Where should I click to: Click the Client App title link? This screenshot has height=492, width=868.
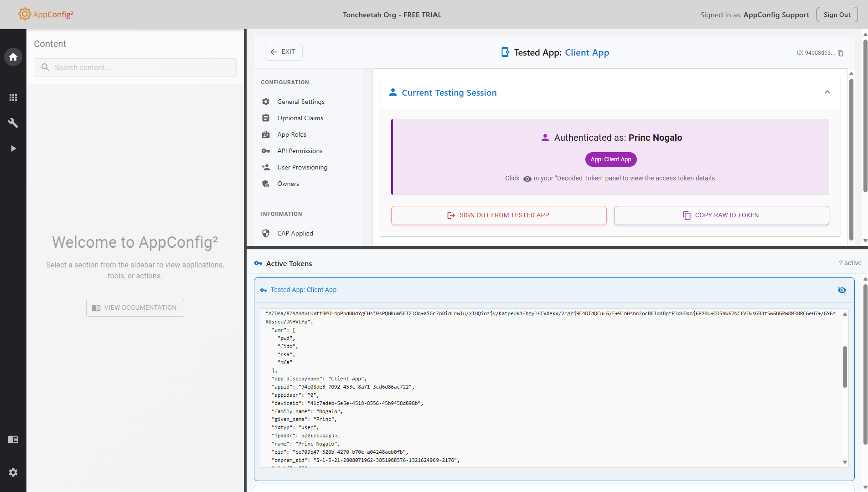587,52
